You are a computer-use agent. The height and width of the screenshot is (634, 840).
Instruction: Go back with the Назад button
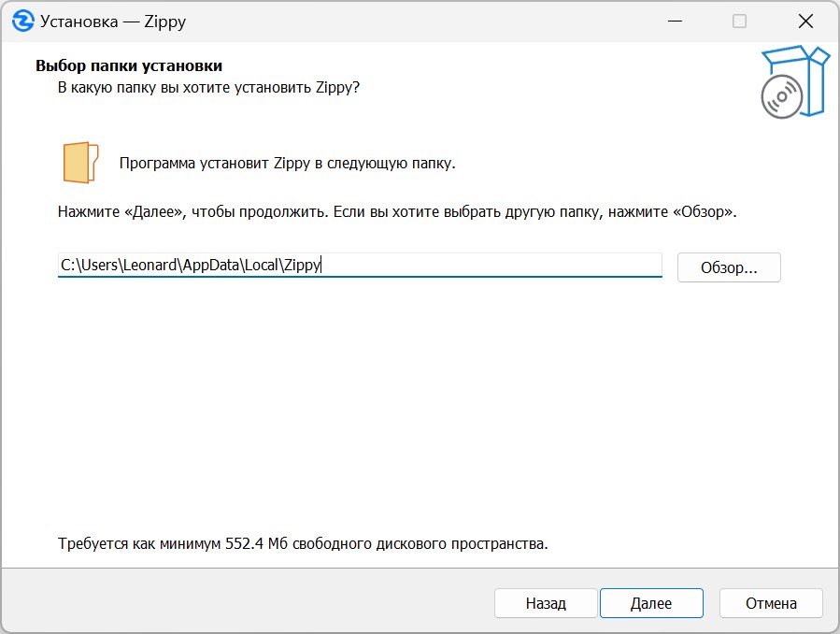(x=545, y=603)
